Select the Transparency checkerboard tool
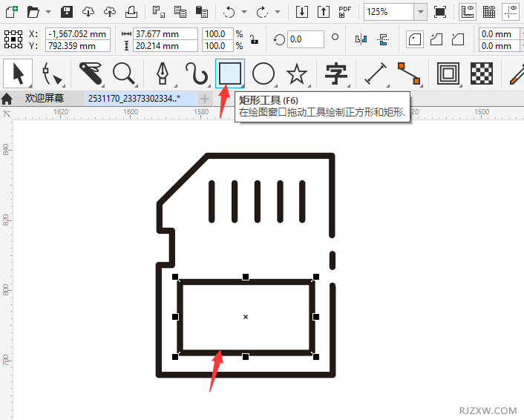This screenshot has height=420, width=524. pyautogui.click(x=482, y=73)
